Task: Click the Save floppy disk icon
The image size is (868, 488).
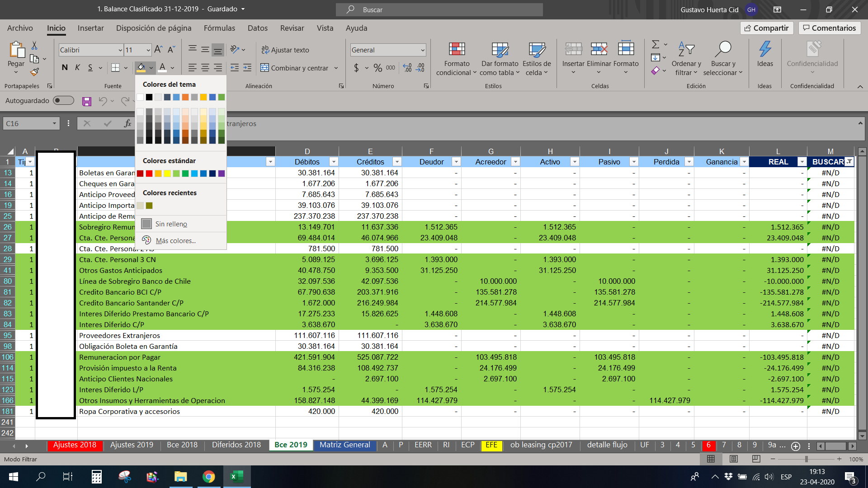Action: tap(87, 101)
